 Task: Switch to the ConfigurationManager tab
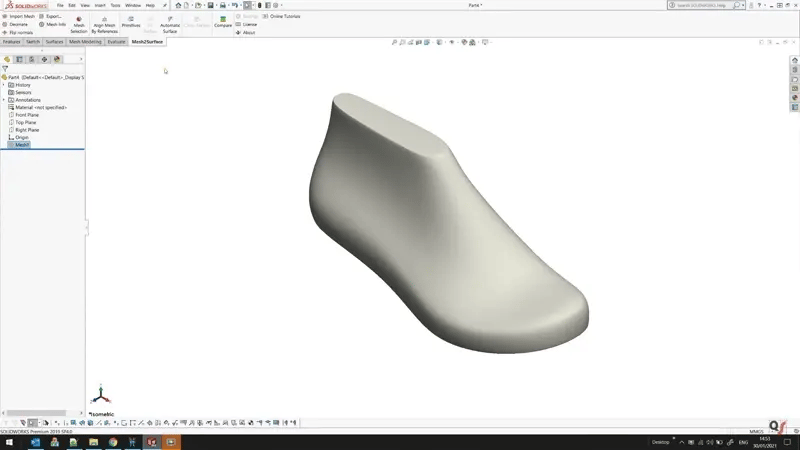[32, 59]
